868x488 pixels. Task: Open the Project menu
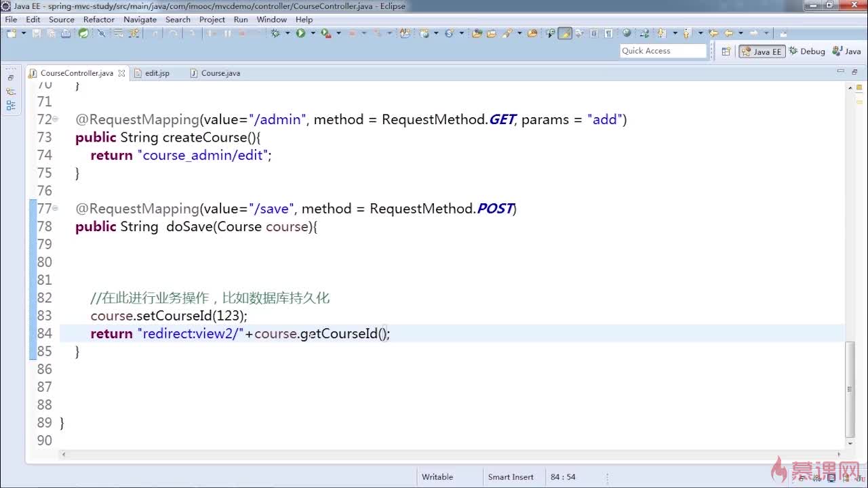coord(212,20)
